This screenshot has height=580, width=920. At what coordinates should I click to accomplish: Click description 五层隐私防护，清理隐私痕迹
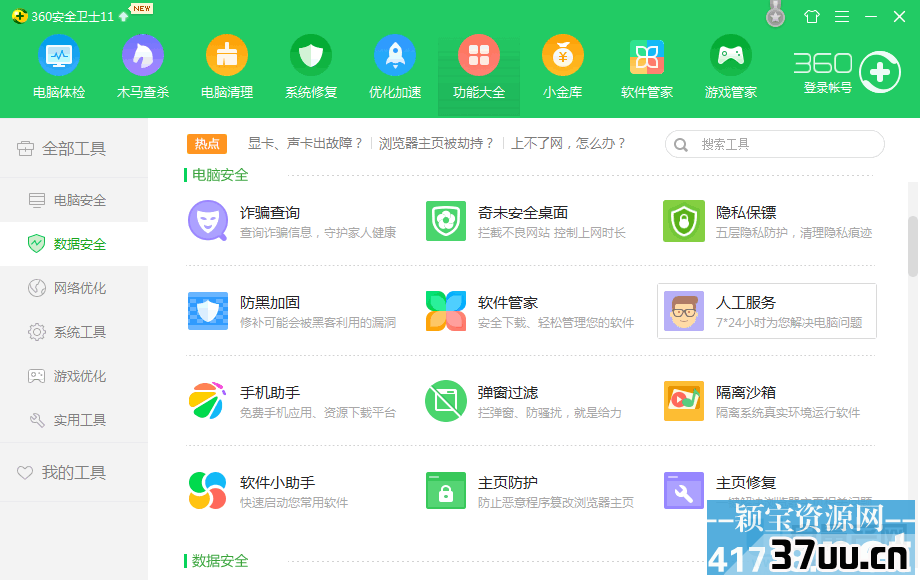coord(794,233)
